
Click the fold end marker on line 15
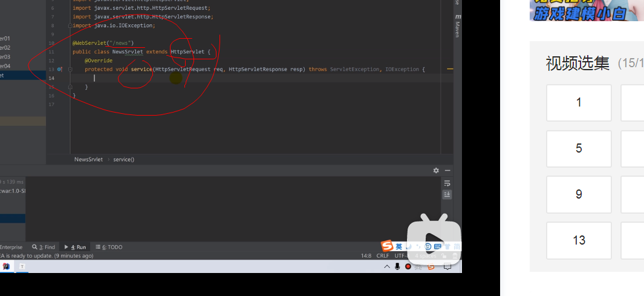pos(70,87)
